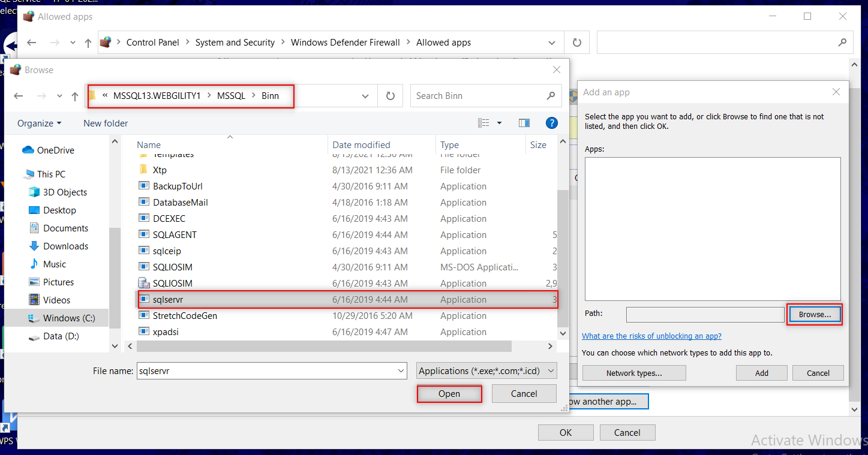Screen dimensions: 868x455
Task: Click file list horizontal scrollbar
Action: 324,346
